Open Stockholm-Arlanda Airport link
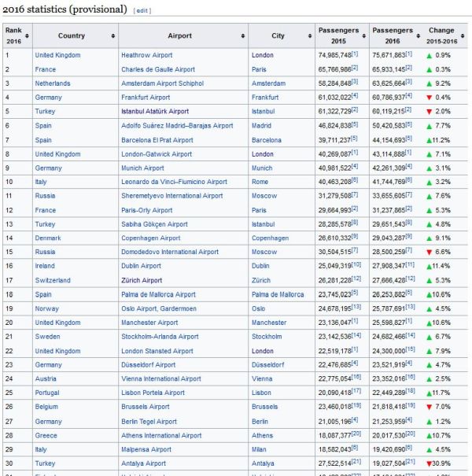Screen dimensions: 472x476 [160, 337]
